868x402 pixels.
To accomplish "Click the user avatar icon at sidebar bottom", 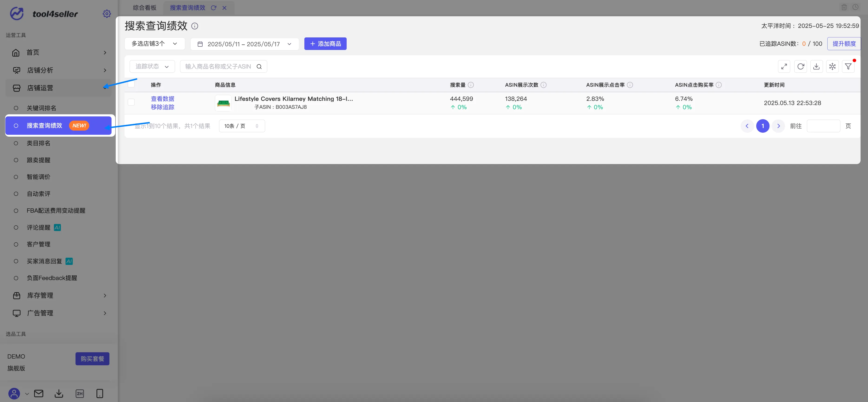I will pyautogui.click(x=14, y=393).
